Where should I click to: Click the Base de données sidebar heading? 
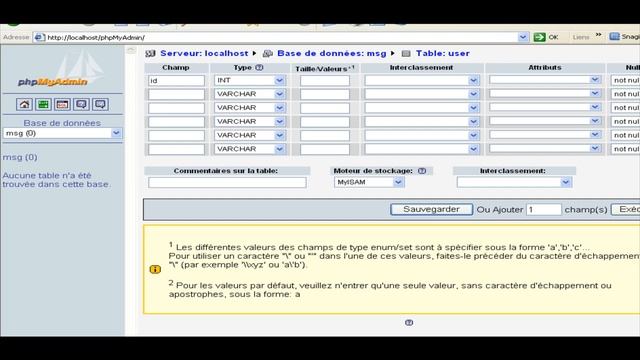[62, 123]
